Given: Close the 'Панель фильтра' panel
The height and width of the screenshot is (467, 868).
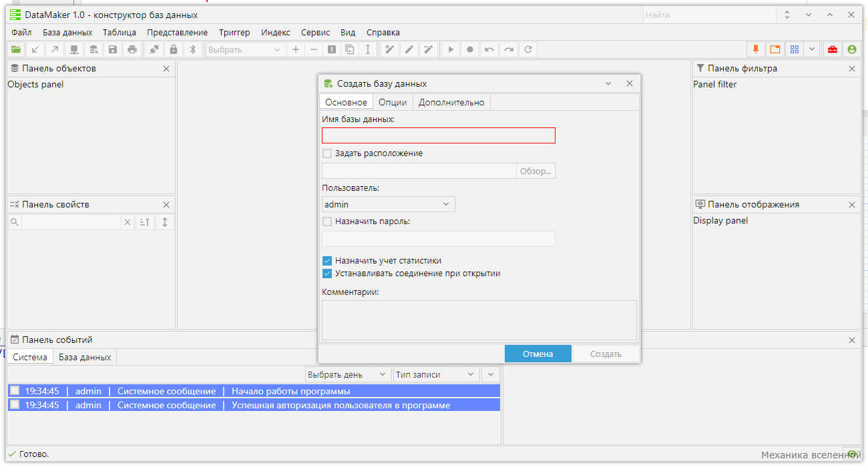Looking at the screenshot, I should [x=851, y=69].
